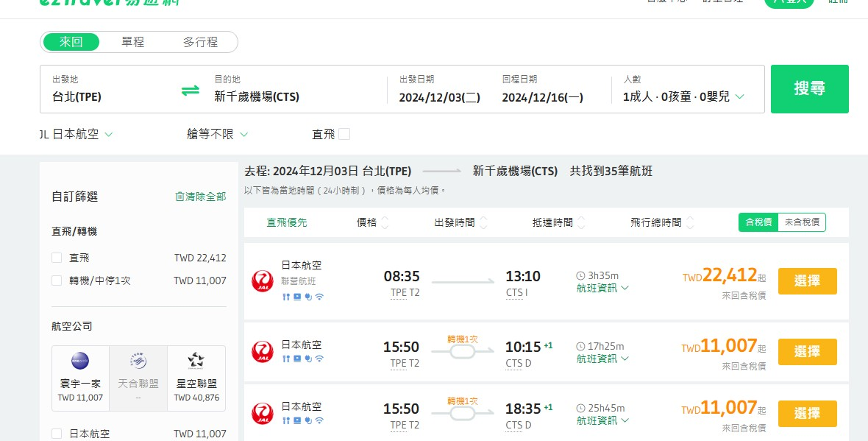Click the entertainment screen icon on 08:35 flight
Screen dimensions: 868x441
click(297, 297)
